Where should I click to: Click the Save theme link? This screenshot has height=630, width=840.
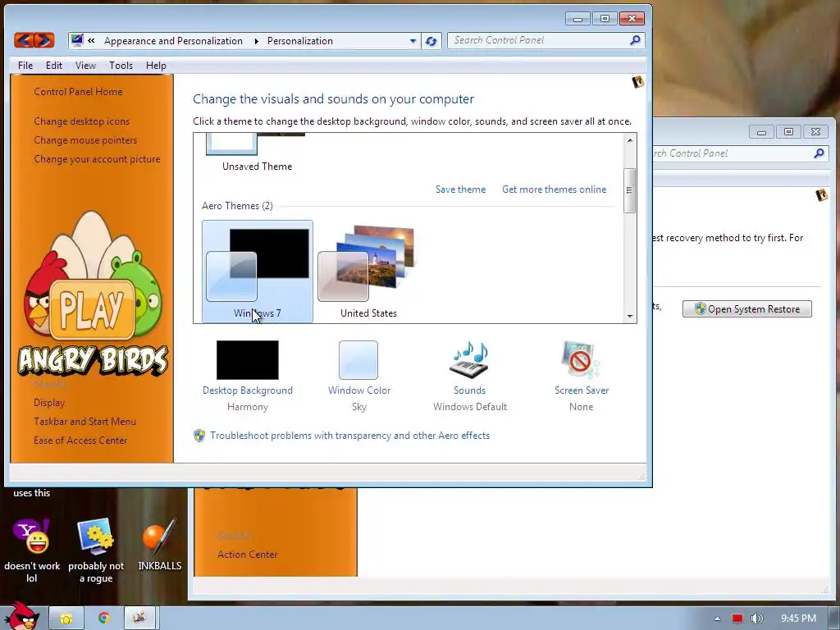[x=461, y=189]
